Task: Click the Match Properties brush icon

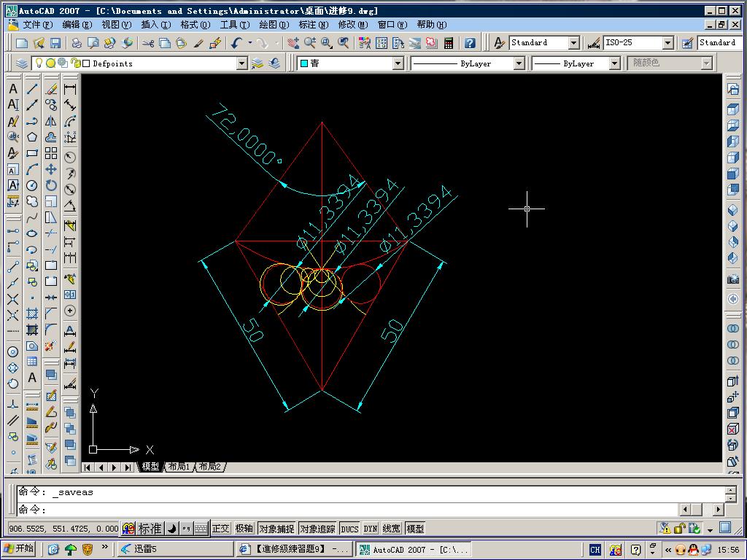Action: tap(198, 43)
